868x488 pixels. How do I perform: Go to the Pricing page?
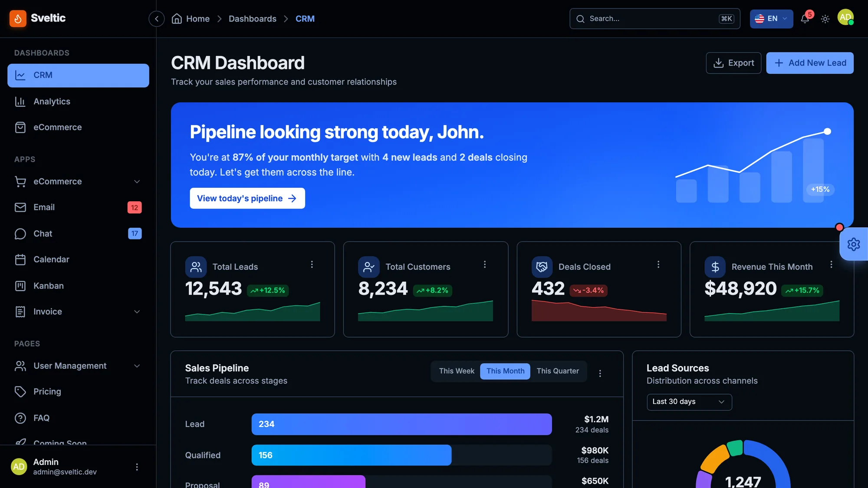78,392
